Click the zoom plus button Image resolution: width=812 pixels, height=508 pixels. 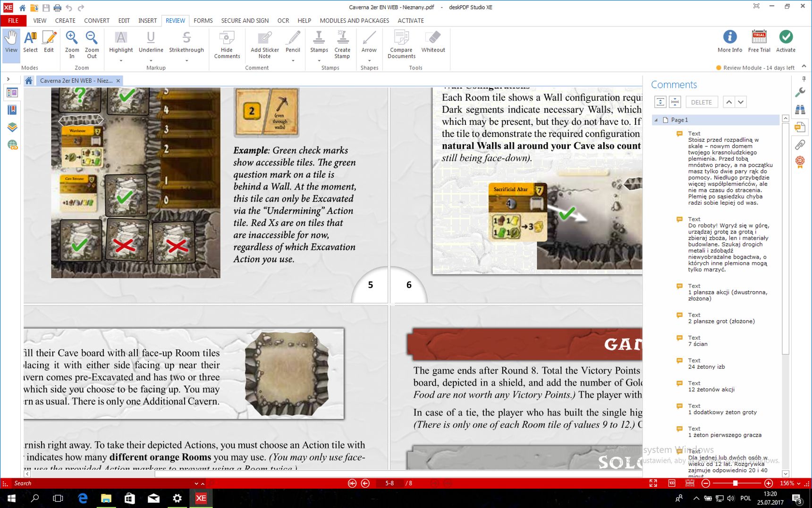(769, 483)
